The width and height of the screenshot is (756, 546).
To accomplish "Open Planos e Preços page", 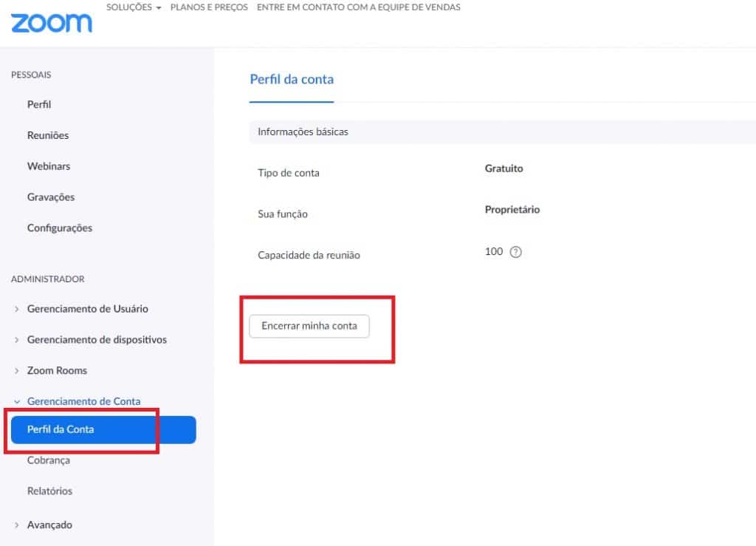I will pos(209,7).
